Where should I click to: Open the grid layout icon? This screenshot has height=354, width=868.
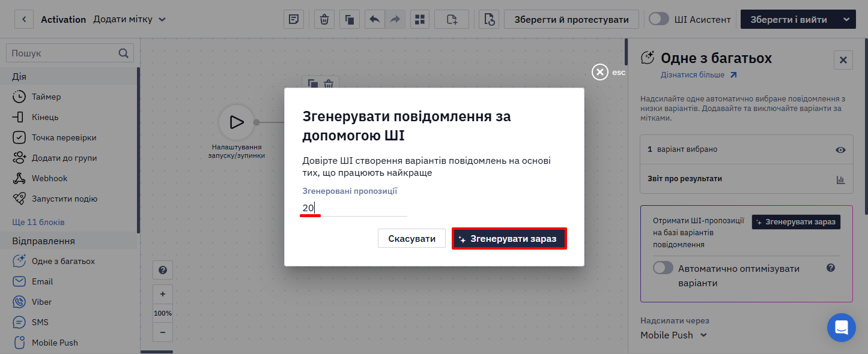pos(420,19)
